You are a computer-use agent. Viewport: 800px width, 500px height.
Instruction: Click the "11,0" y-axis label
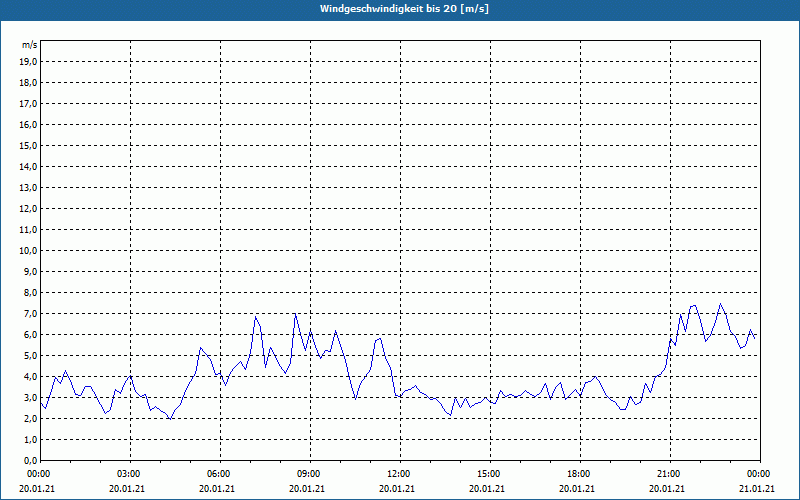point(29,230)
